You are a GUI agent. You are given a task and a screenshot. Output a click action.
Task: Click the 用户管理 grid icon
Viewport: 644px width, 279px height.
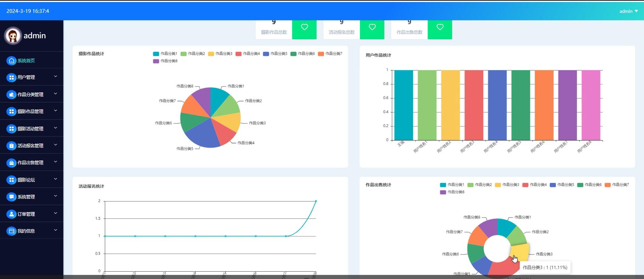11,78
